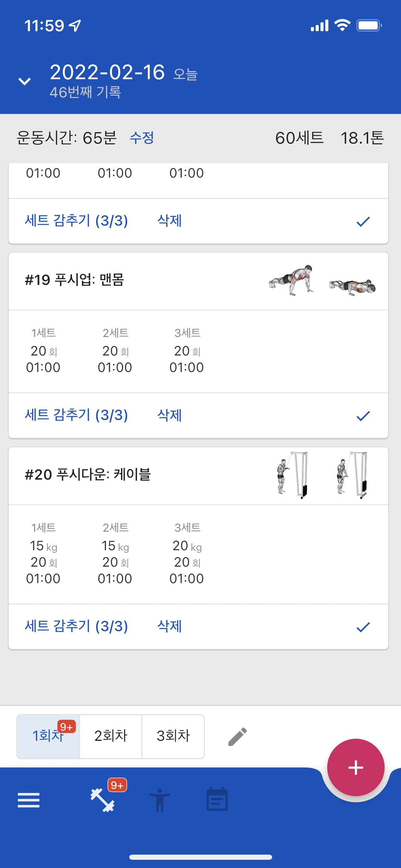Collapse sets for #20 푸시다운: 케이블

76,626
